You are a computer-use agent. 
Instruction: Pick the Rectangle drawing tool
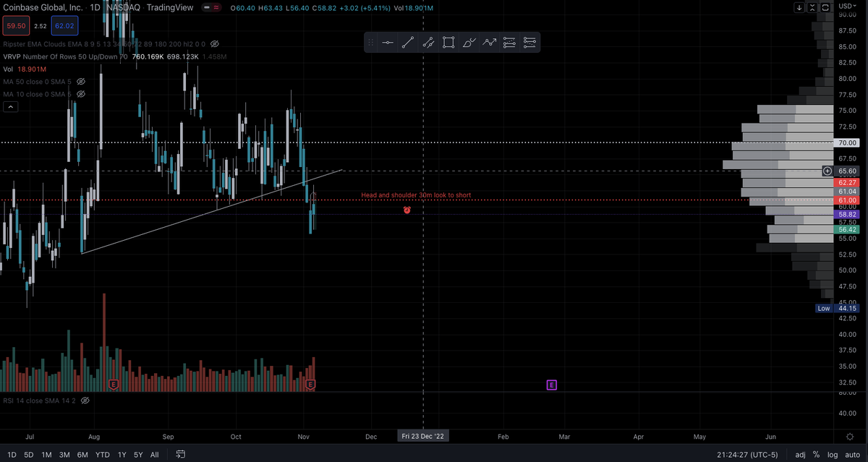tap(448, 42)
